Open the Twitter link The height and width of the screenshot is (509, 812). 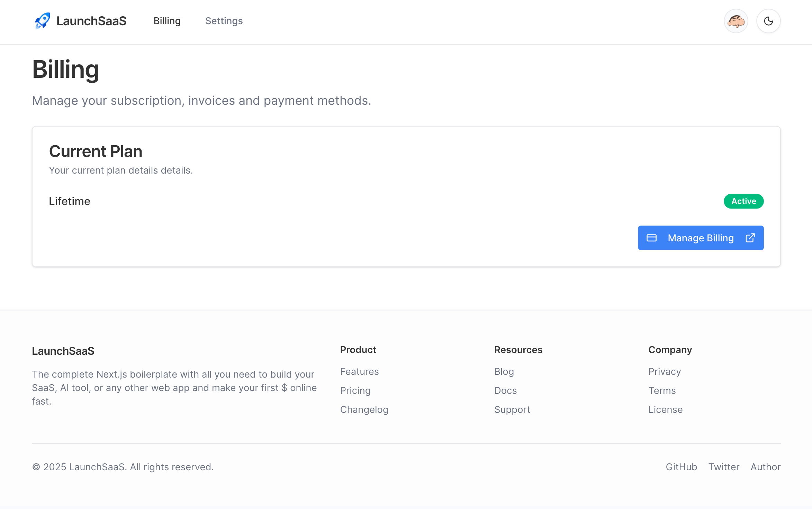click(x=724, y=466)
